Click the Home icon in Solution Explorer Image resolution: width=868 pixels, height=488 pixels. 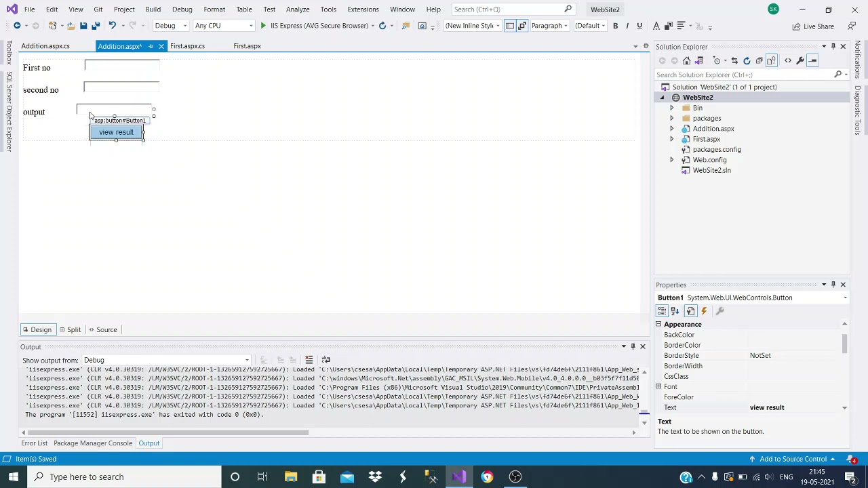pos(686,61)
